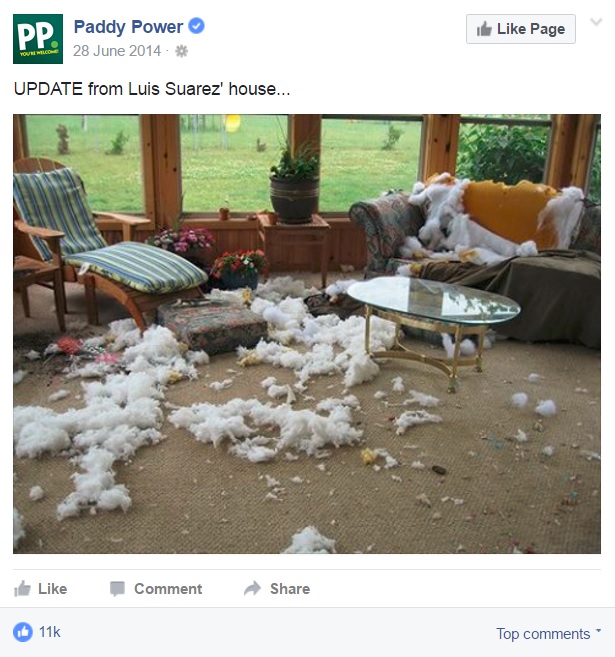This screenshot has height=657, width=615.
Task: Click the thumbs-up icon inside Like Page
Action: click(484, 29)
